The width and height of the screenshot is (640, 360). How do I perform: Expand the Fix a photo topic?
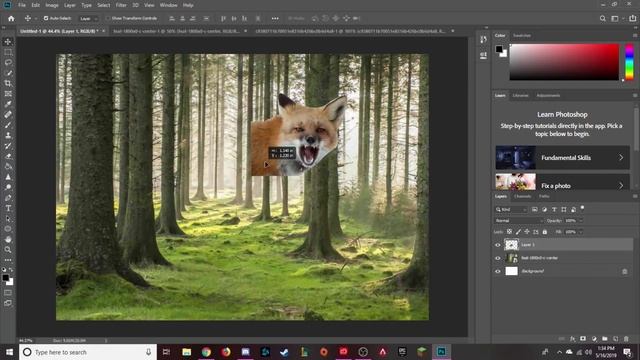[x=562, y=182]
